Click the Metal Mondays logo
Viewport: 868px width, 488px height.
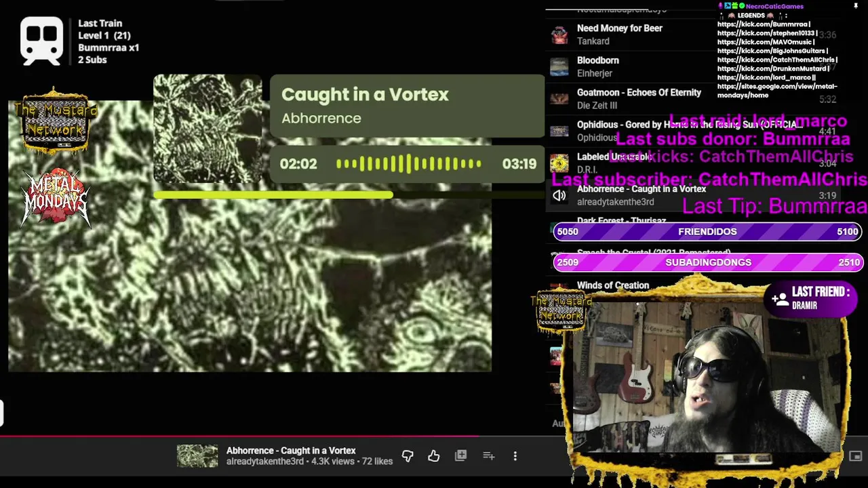point(55,197)
